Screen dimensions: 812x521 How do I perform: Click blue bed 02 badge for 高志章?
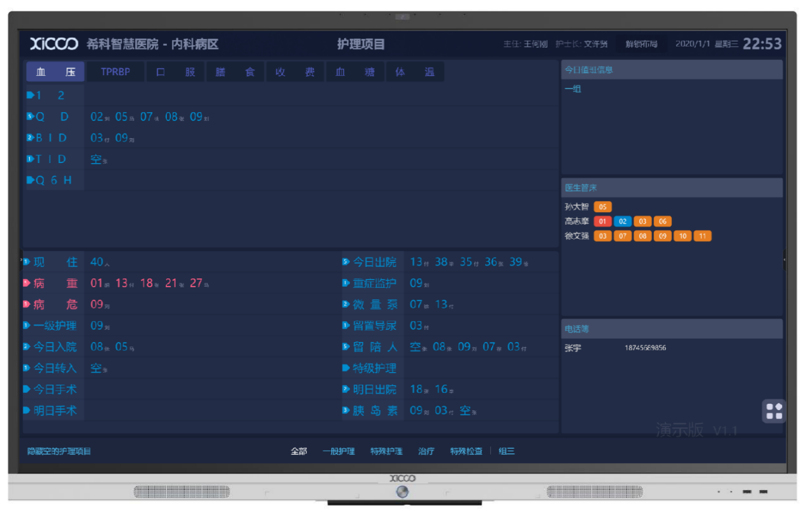(x=623, y=222)
